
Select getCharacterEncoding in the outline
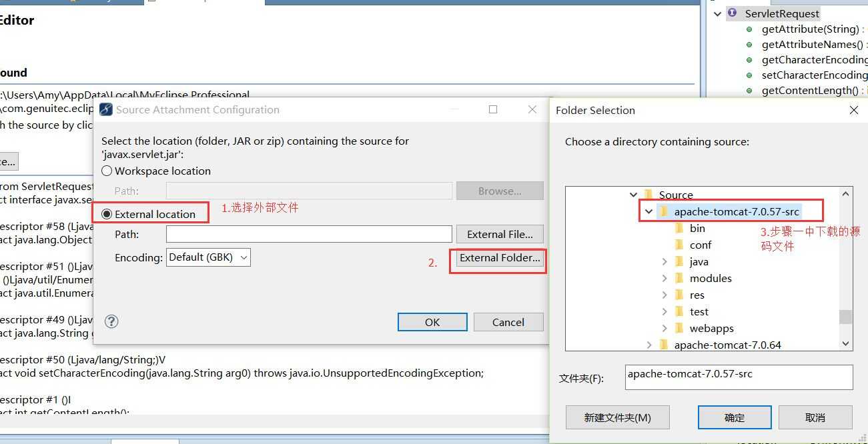(x=814, y=59)
